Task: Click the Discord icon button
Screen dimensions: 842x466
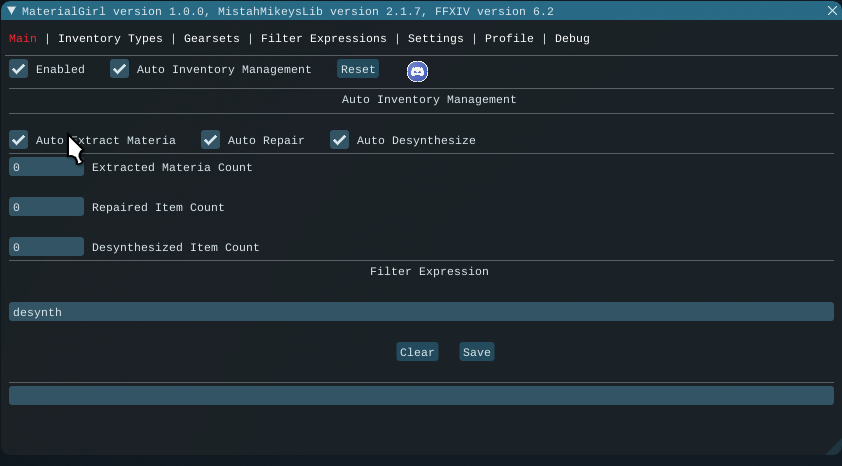Action: click(417, 70)
